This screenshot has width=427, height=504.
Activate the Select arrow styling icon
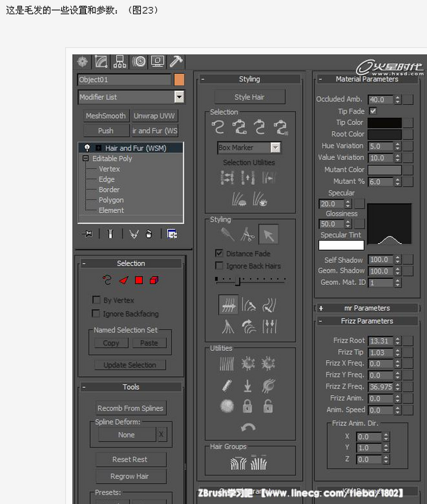(269, 235)
